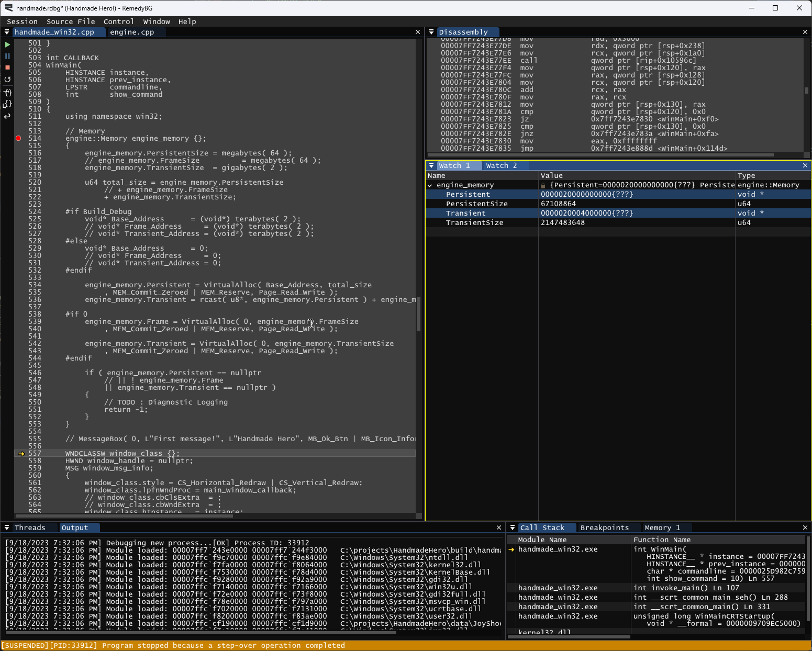Select the Persistent watch row

(618, 195)
